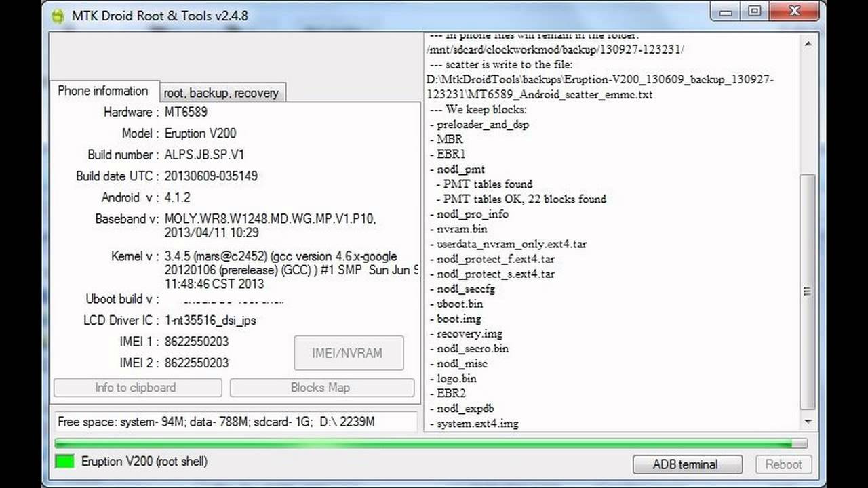Maximize the MTK Droid Tools window
868x488 pixels.
pos(754,12)
